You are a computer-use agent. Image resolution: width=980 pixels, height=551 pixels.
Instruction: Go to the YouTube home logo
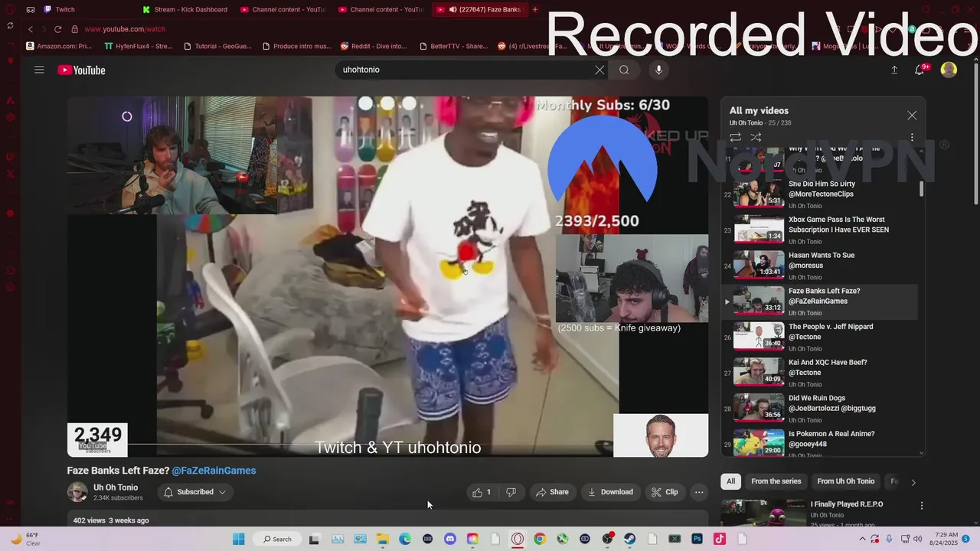tap(81, 70)
